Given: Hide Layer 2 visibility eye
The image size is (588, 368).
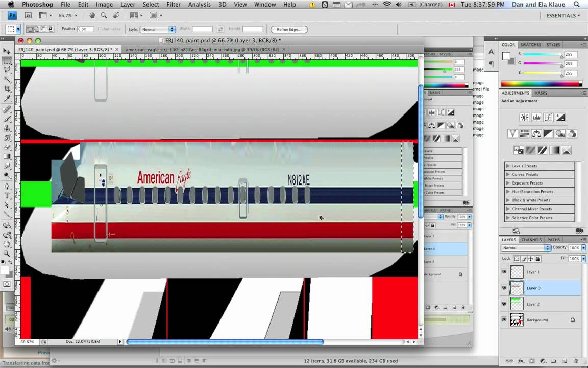Looking at the screenshot, I should pos(504,304).
